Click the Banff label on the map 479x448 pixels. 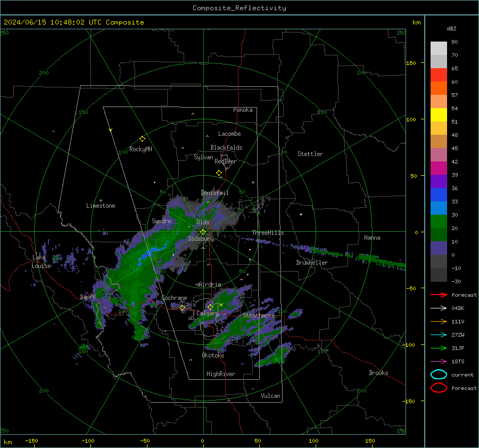coord(88,297)
